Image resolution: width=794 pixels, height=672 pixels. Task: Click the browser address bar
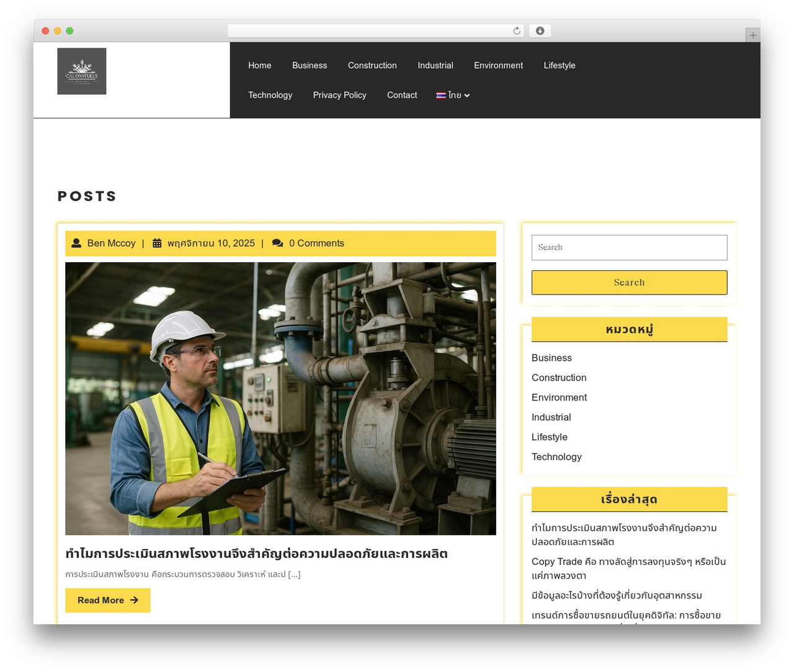click(x=376, y=31)
